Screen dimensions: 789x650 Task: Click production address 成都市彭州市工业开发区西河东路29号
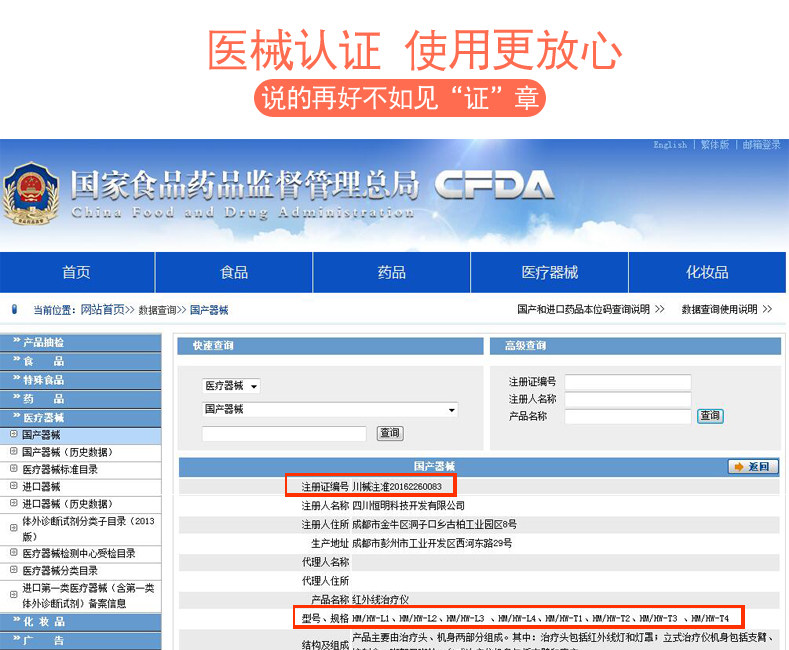pos(432,543)
